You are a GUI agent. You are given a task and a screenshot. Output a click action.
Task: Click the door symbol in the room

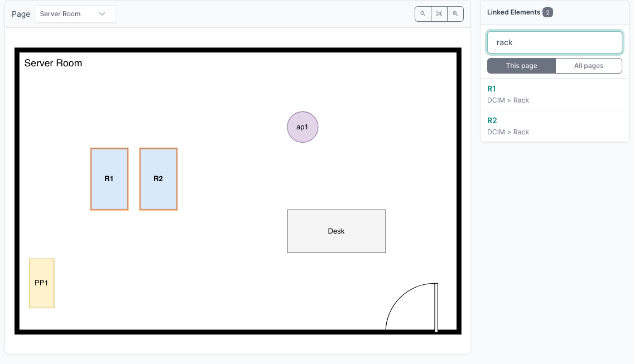click(x=412, y=307)
